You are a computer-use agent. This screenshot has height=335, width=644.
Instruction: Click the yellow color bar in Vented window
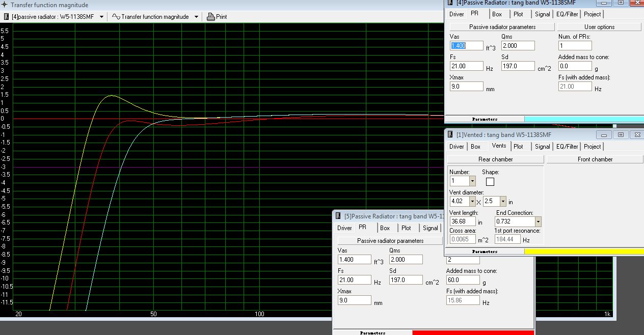583,252
